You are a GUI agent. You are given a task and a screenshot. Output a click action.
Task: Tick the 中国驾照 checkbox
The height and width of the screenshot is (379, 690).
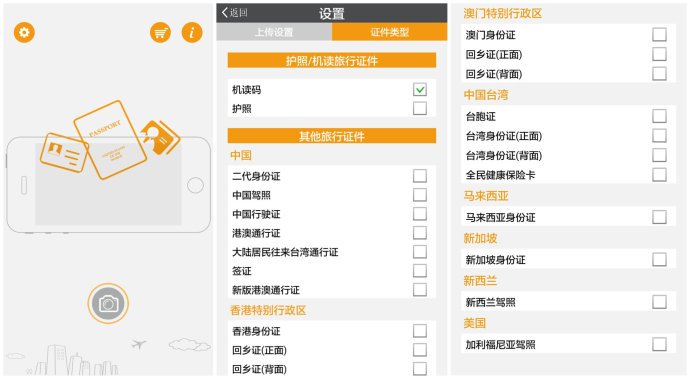420,195
